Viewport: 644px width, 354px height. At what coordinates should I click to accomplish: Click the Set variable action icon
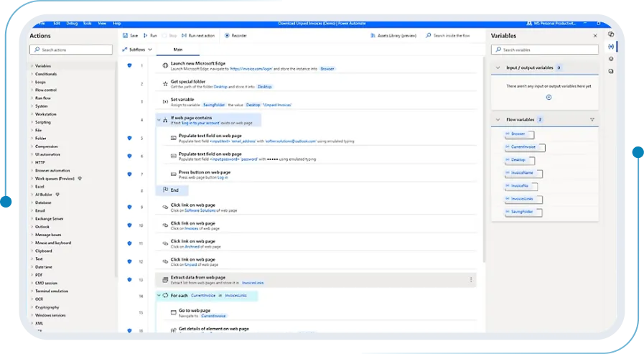click(x=165, y=102)
